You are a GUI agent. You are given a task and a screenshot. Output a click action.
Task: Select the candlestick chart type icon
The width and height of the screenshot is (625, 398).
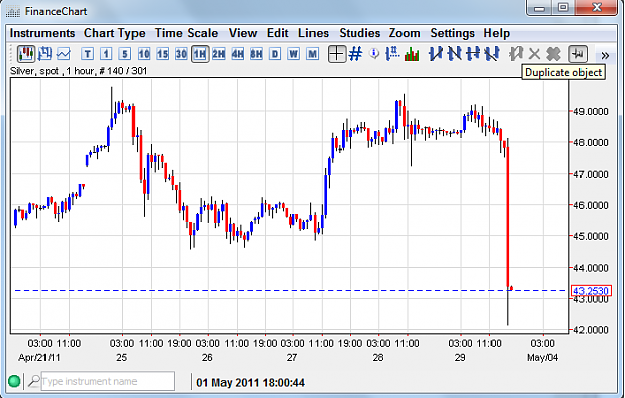click(x=26, y=53)
